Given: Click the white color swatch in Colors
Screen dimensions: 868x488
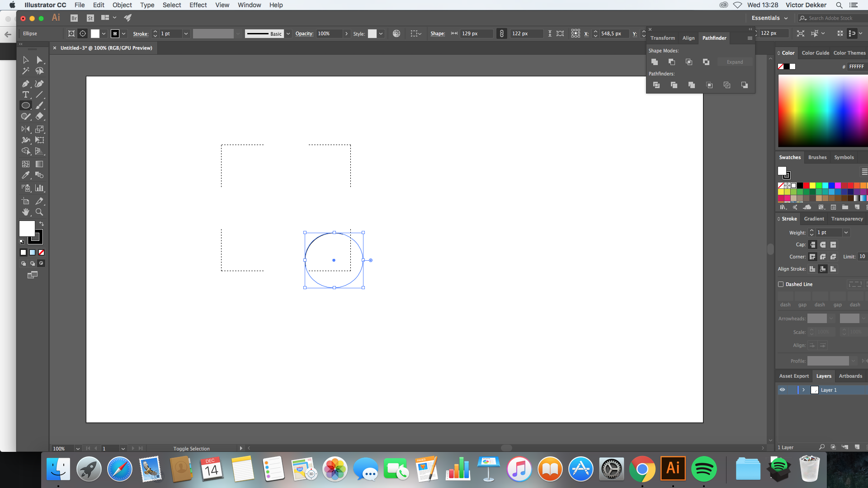Looking at the screenshot, I should pyautogui.click(x=793, y=66).
